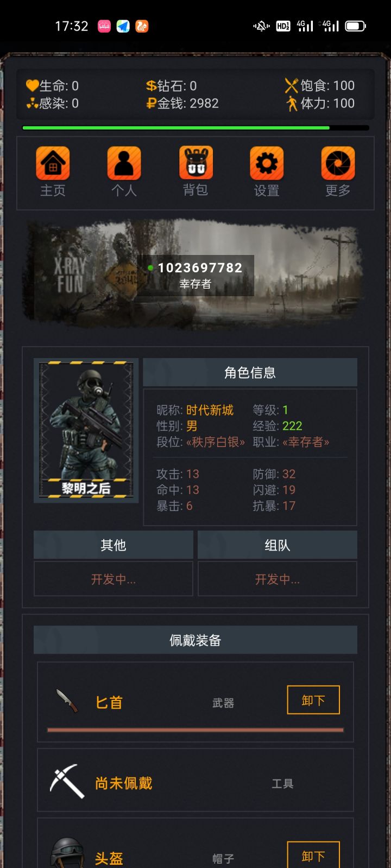Screen dimensions: 391x868
Task: Click the 尚未佩戴 tool slot text
Action: [x=124, y=783]
